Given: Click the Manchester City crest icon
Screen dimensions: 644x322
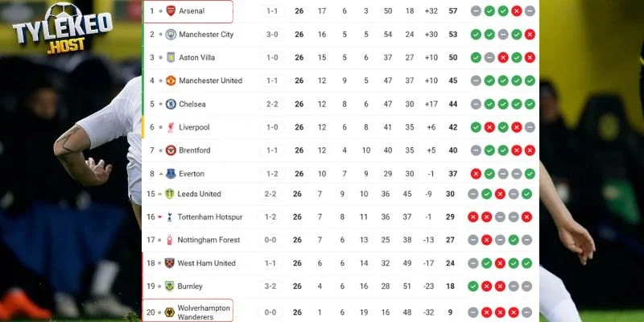Looking at the screenshot, I should [171, 35].
